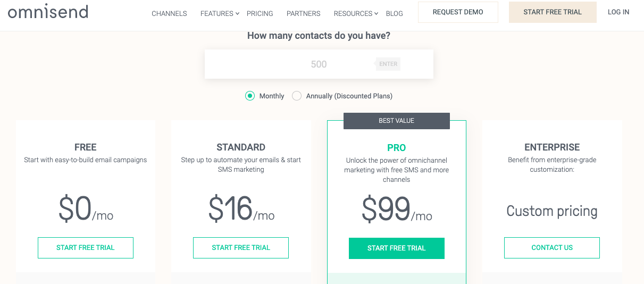644x284 pixels.
Task: Start free trial on the Standard plan
Action: pos(241,248)
